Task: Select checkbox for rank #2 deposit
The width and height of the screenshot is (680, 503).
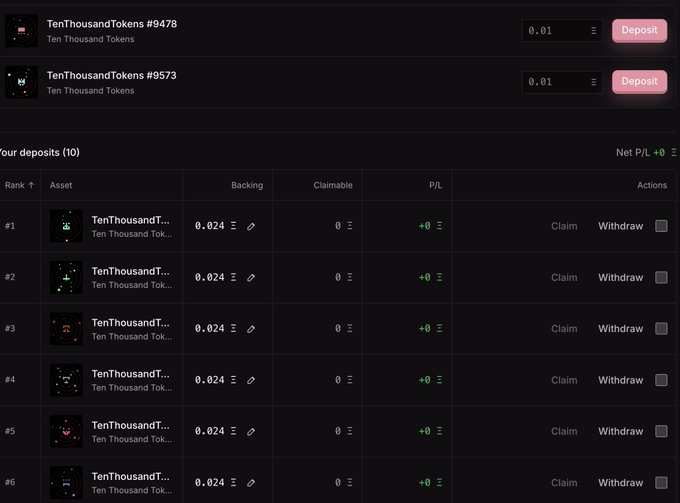Action: click(661, 277)
